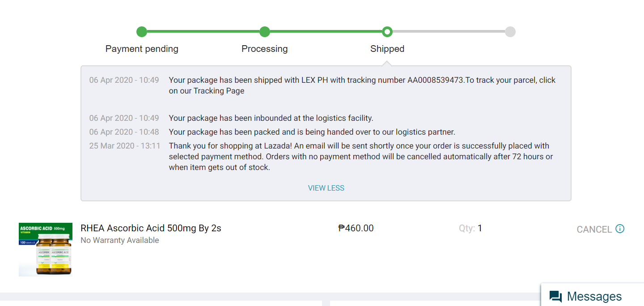Click the grey unfinished progress bar segment

(449, 32)
